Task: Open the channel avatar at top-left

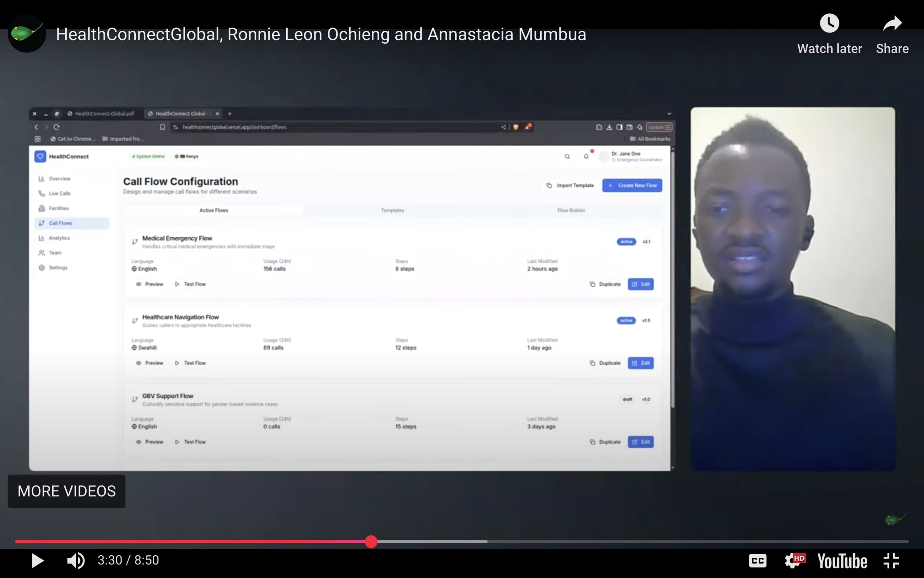Action: tap(27, 34)
